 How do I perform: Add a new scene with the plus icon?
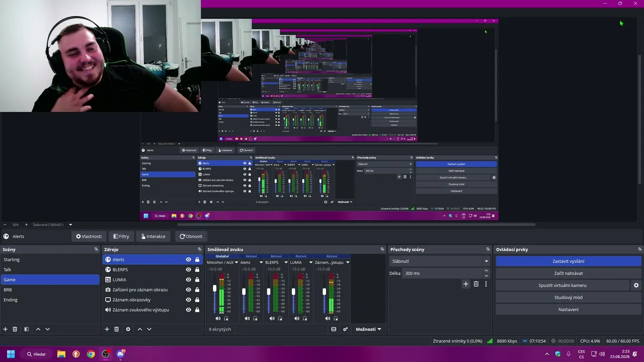click(6, 329)
